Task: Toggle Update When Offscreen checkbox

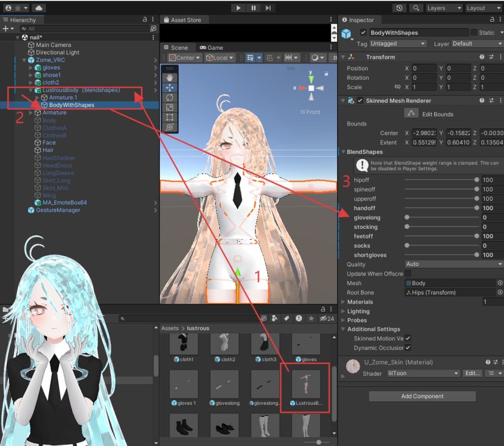Action: (408, 274)
